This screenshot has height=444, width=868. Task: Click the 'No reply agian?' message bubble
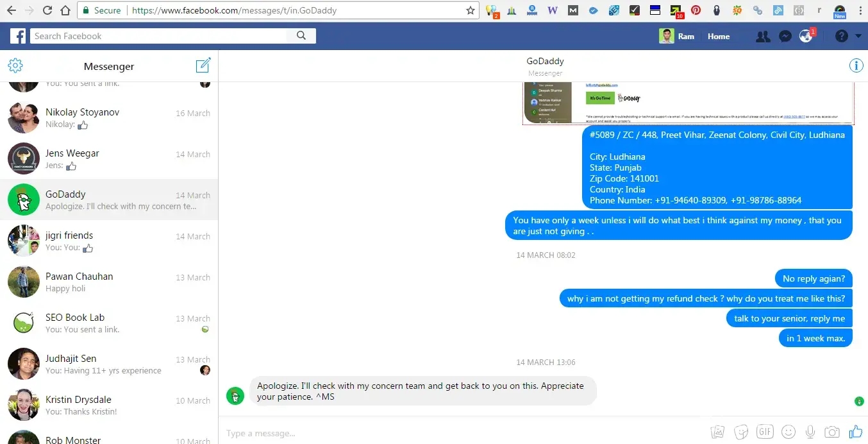coord(814,278)
